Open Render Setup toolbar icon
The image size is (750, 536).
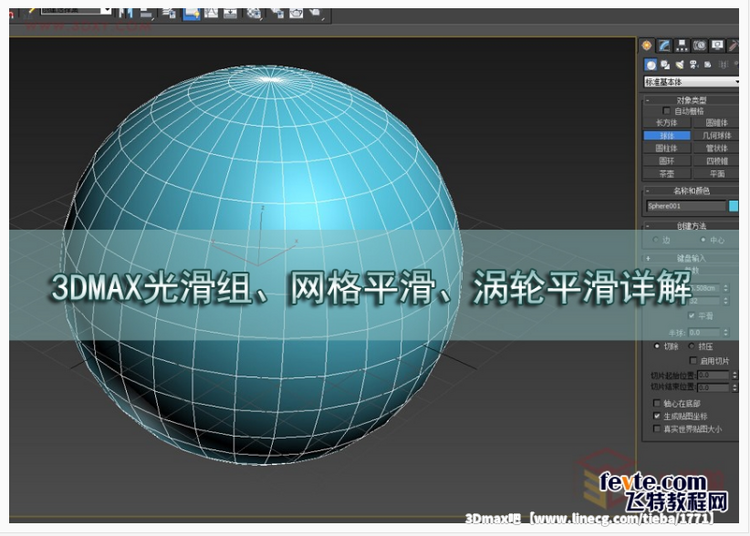click(277, 13)
